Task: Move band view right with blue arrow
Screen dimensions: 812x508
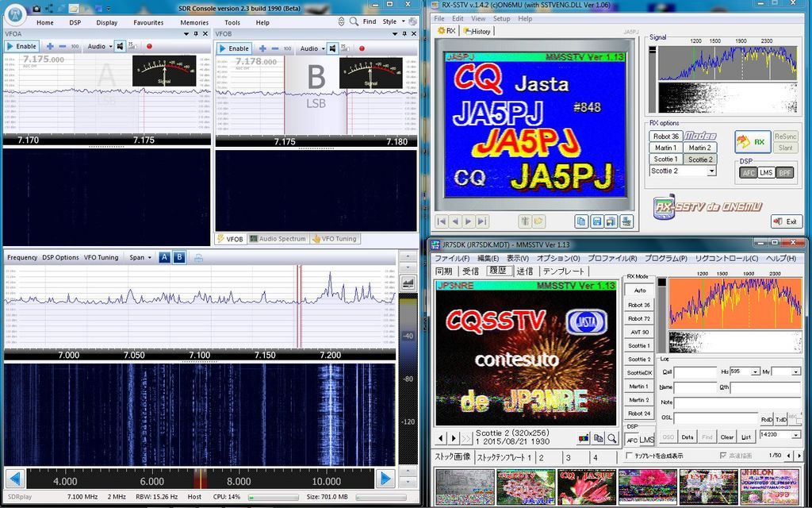Action: [x=385, y=479]
